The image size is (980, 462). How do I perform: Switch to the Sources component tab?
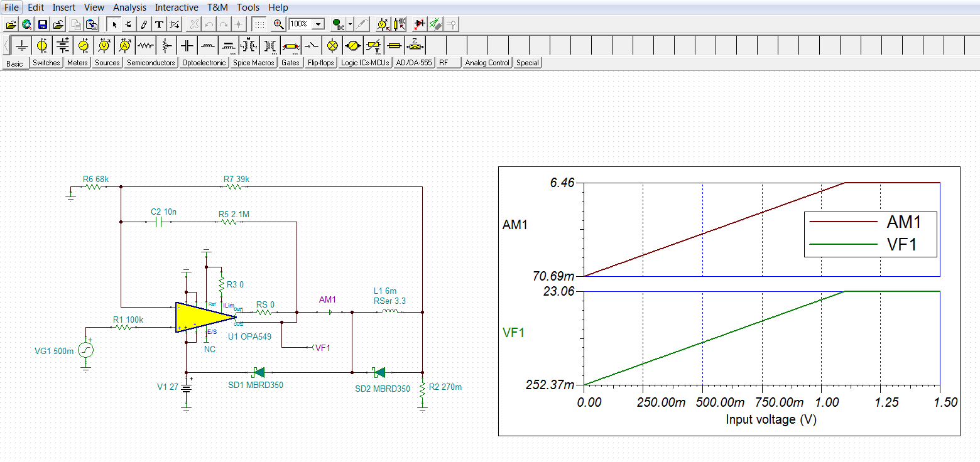[x=107, y=62]
